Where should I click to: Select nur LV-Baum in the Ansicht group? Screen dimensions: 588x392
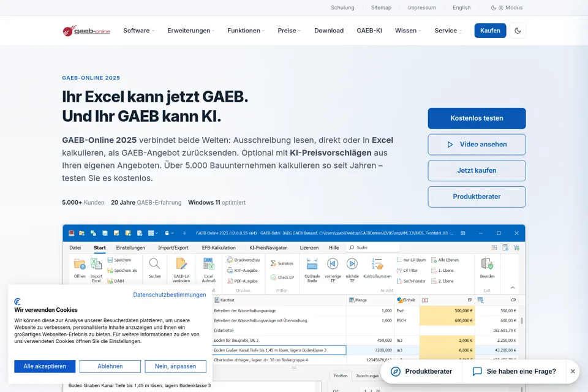click(412, 260)
